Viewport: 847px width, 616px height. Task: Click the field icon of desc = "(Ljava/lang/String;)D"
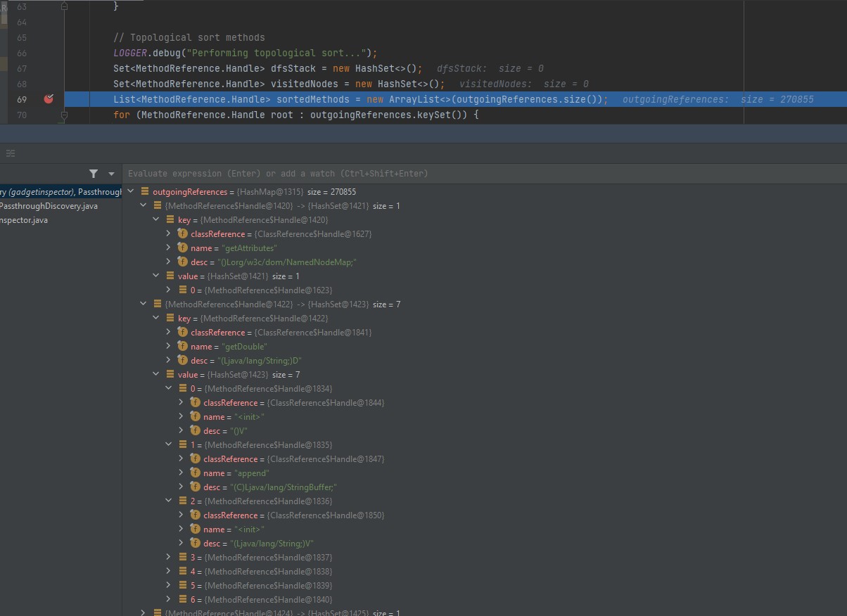(x=183, y=360)
